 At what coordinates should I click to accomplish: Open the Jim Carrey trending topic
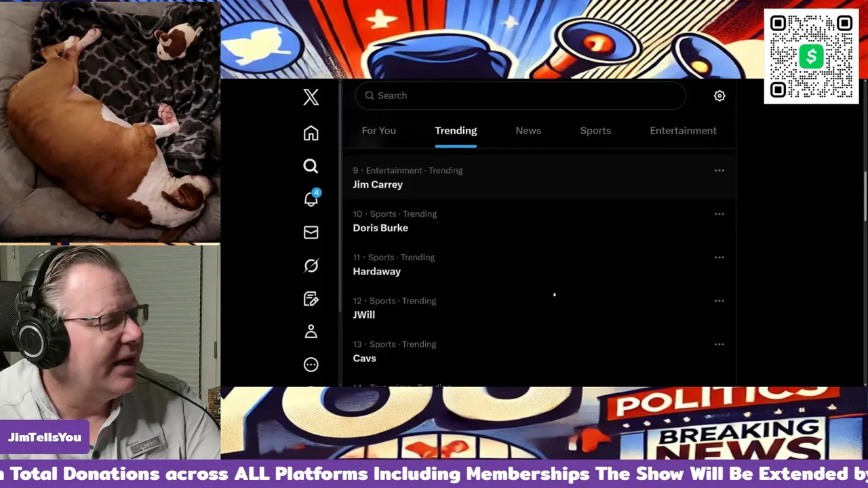378,184
